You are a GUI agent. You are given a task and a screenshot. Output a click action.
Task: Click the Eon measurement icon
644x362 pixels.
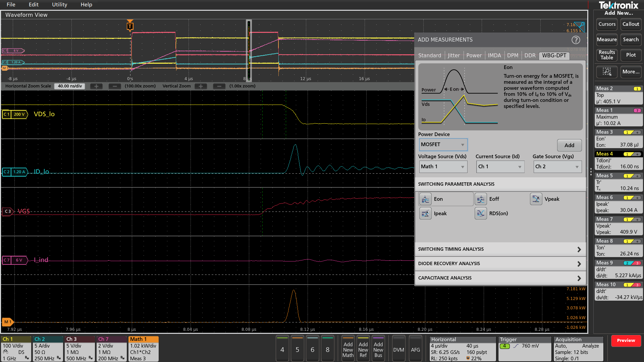425,199
